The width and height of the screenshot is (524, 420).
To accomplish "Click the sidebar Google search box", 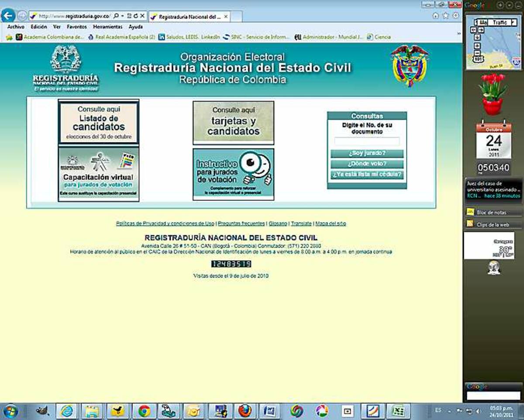I will (x=493, y=396).
